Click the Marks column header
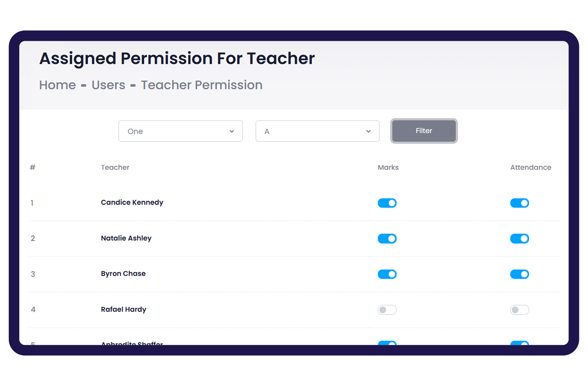The image size is (588, 386). pyautogui.click(x=388, y=167)
